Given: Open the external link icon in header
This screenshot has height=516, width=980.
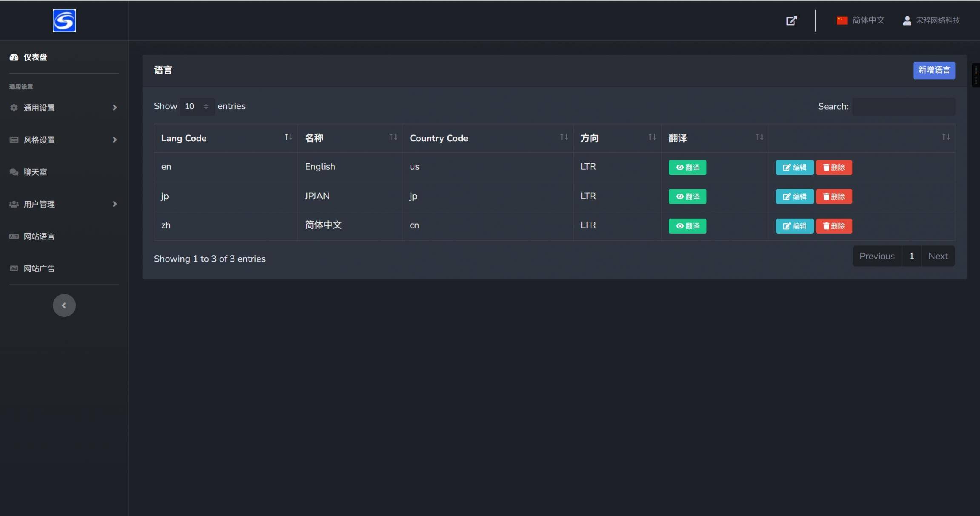Looking at the screenshot, I should click(x=791, y=20).
